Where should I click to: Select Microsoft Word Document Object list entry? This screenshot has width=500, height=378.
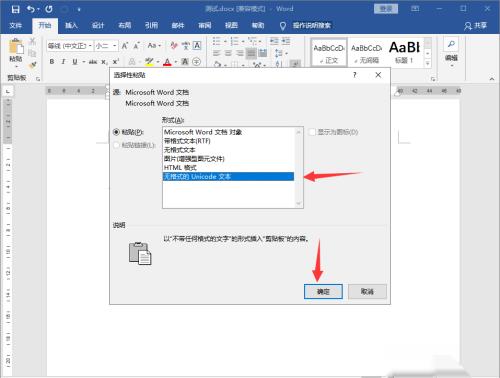click(x=228, y=132)
